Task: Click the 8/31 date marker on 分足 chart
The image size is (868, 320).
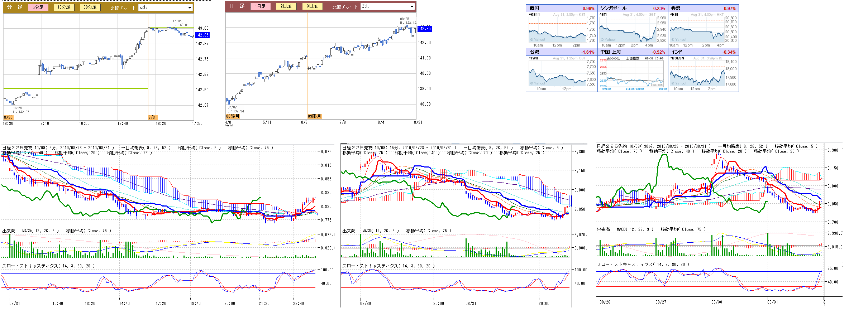Action: pos(153,117)
